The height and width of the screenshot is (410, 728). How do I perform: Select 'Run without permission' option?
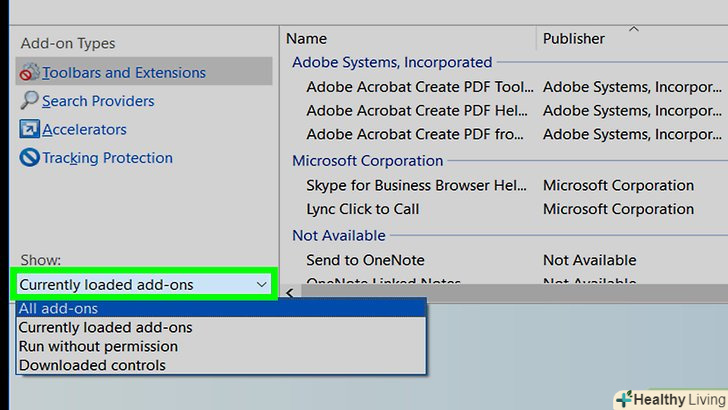98,347
